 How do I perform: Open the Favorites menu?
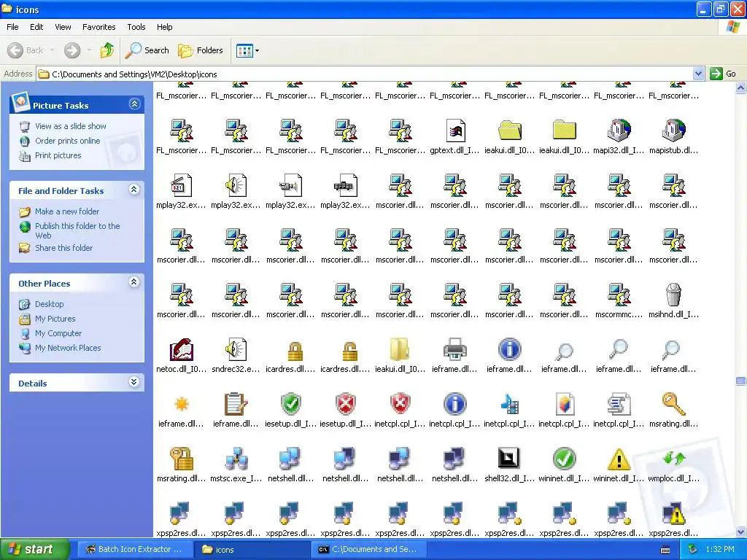pos(98,27)
